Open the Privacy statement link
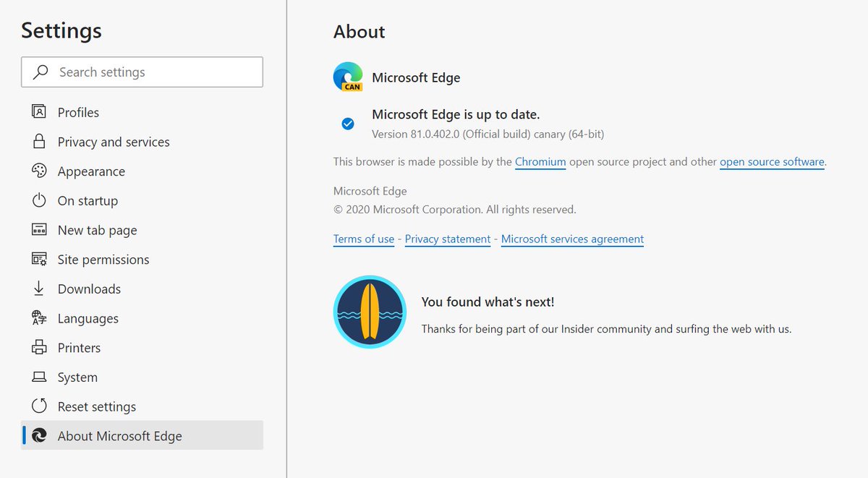The image size is (868, 478). pos(448,239)
